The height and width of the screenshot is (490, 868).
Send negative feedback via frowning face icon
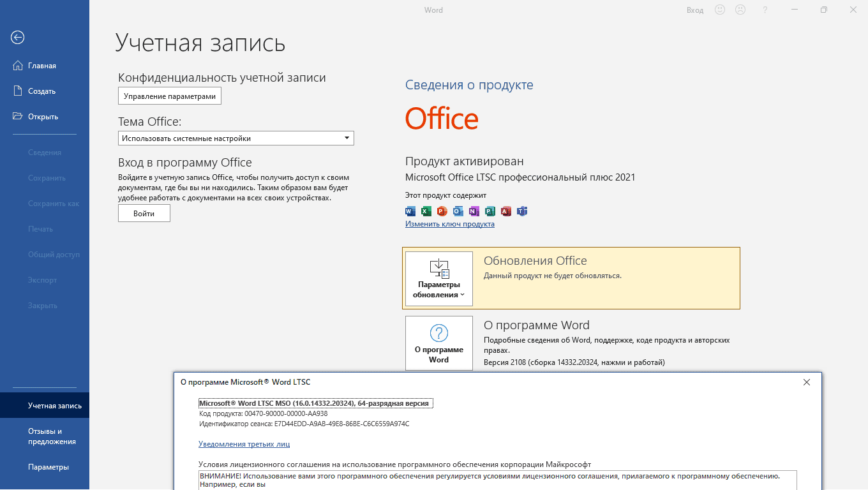click(x=740, y=10)
